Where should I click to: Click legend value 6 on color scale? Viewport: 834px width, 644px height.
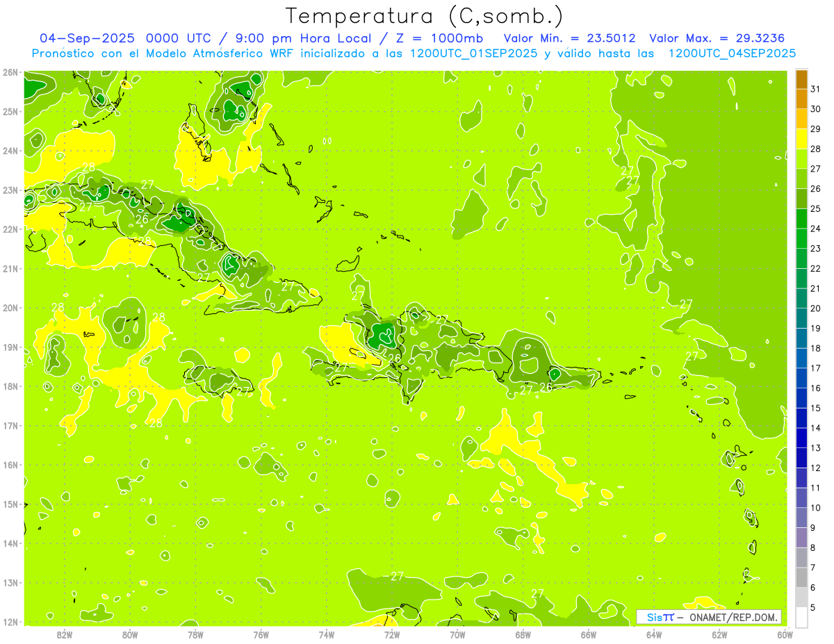point(813,588)
